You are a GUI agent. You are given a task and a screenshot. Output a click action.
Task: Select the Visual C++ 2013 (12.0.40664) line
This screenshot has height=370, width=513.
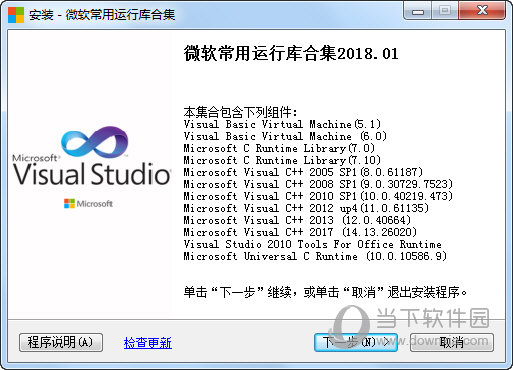(297, 220)
